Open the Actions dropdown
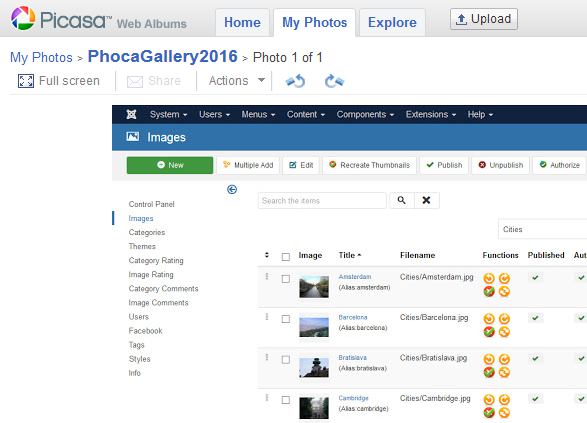This screenshot has width=587, height=423. coord(237,81)
